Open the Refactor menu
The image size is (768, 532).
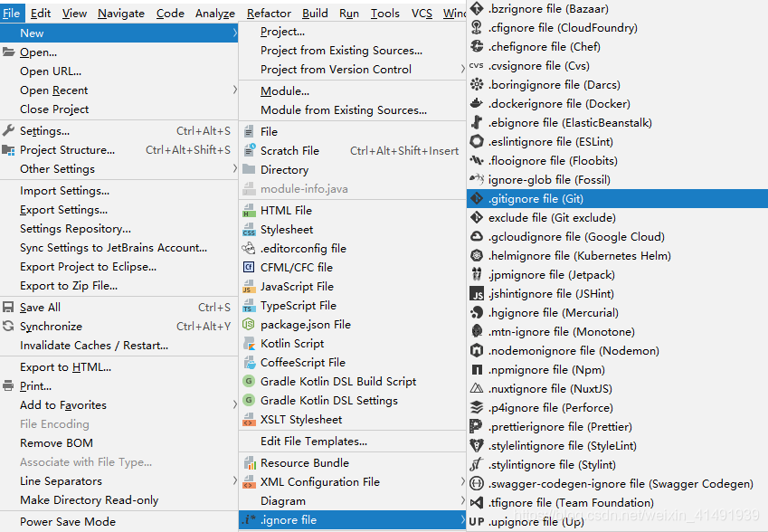(269, 14)
